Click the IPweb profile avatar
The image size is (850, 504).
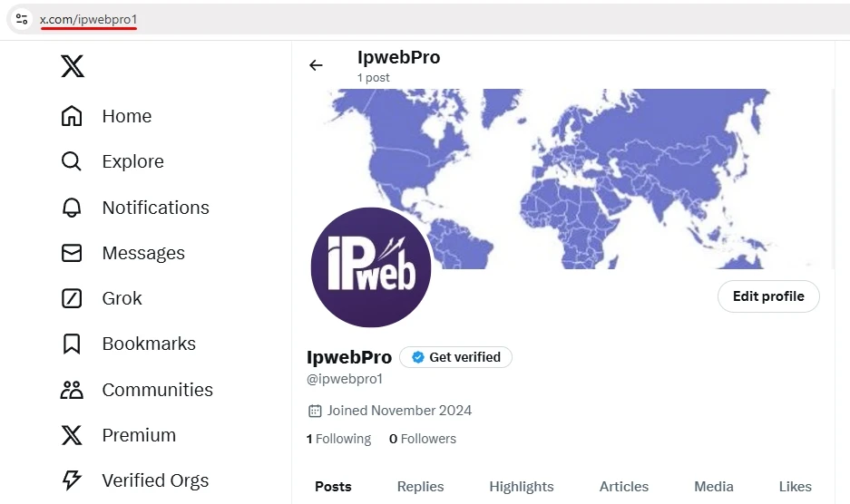(x=370, y=267)
